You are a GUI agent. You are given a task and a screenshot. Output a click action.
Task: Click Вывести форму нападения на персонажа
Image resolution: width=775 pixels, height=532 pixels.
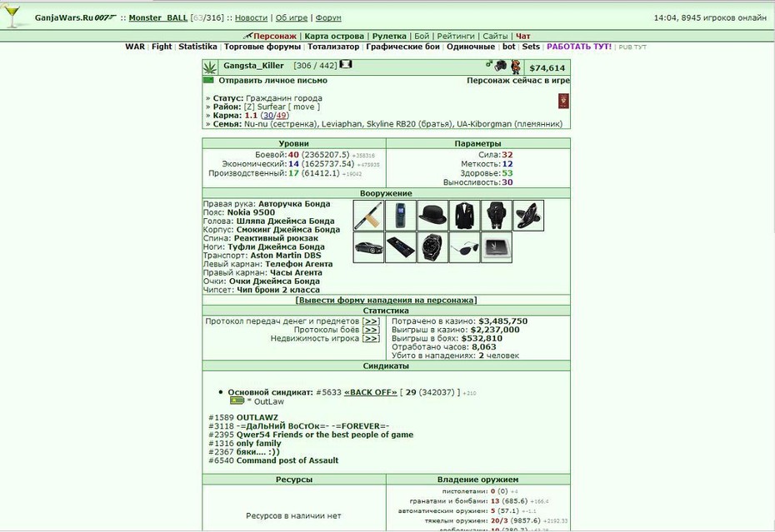pos(386,300)
